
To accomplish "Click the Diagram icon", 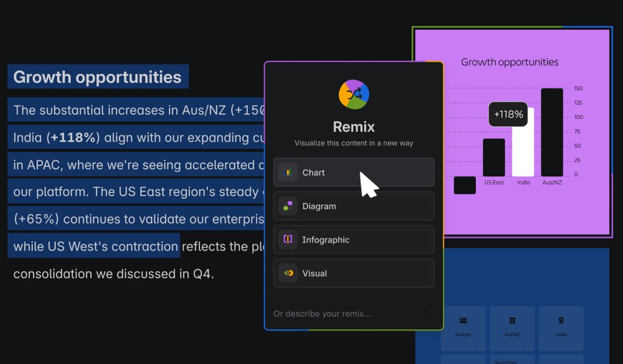I will [x=287, y=206].
